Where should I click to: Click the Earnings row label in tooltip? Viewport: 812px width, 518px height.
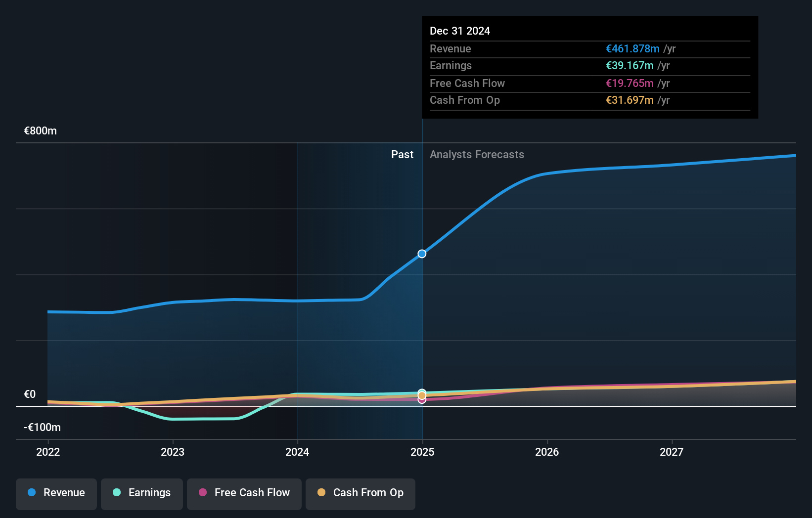coord(451,65)
